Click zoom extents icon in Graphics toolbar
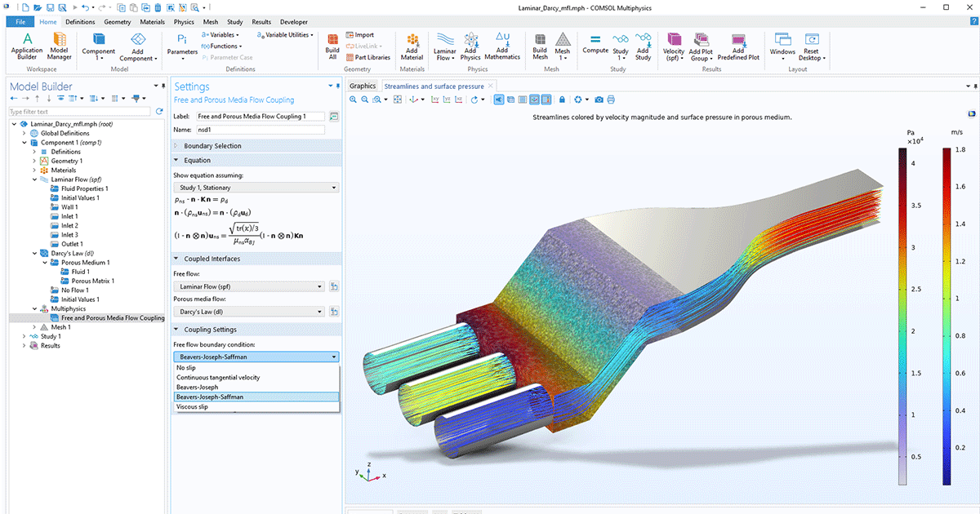 coord(398,100)
